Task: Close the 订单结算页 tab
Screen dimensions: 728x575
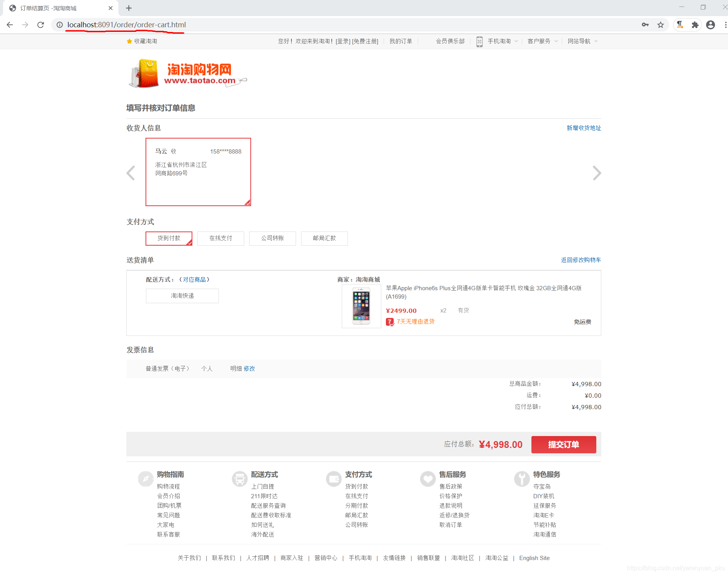Action: (111, 8)
